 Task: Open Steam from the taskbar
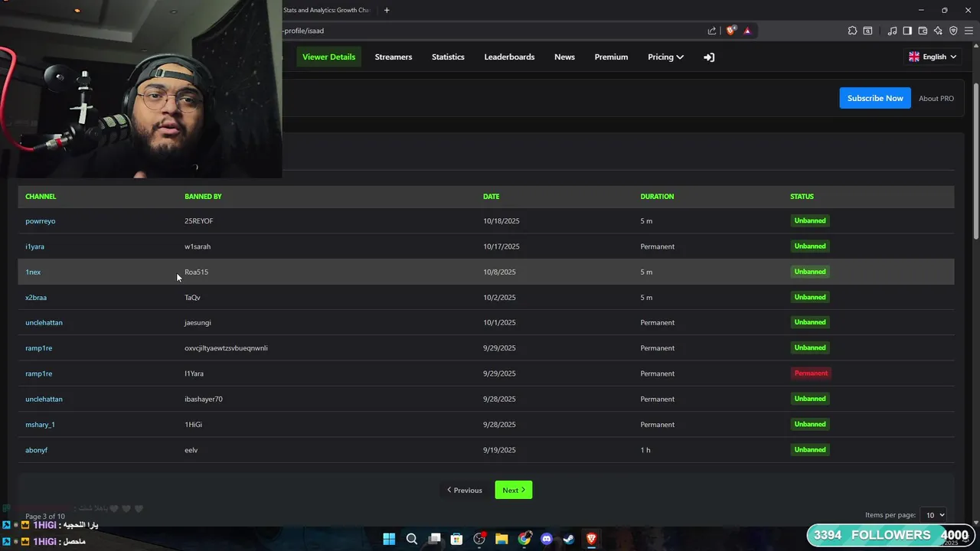(x=569, y=539)
